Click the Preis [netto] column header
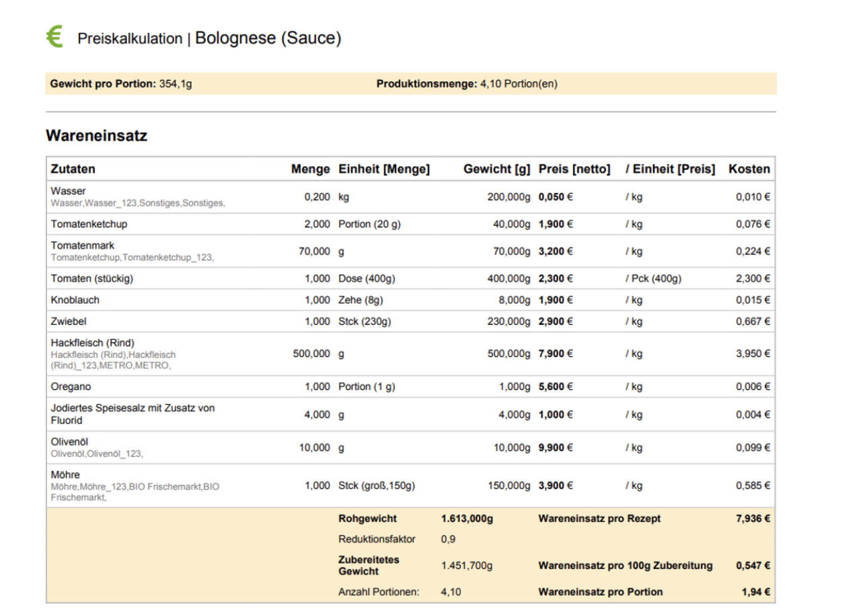The height and width of the screenshot is (616, 861). [x=574, y=169]
